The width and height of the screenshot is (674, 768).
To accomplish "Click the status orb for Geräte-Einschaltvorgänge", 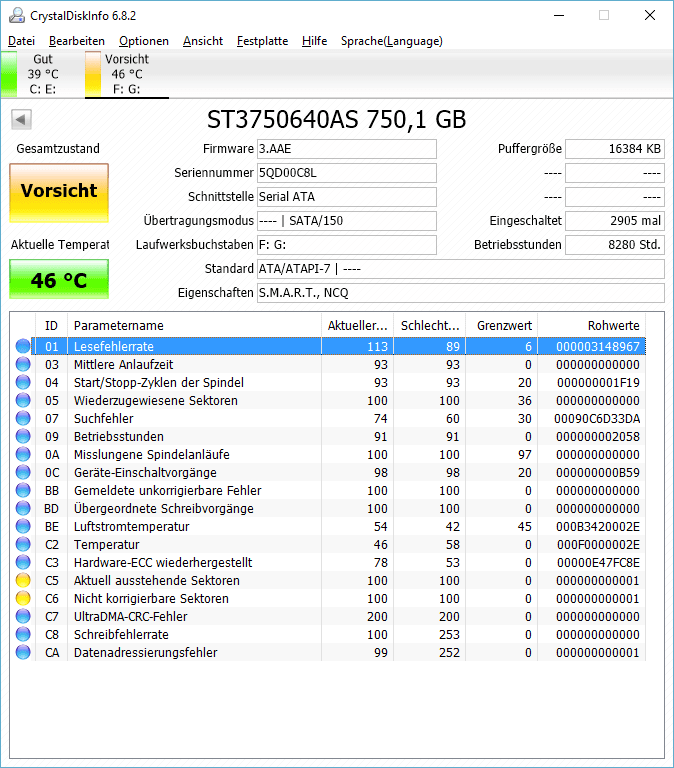I will (23, 472).
